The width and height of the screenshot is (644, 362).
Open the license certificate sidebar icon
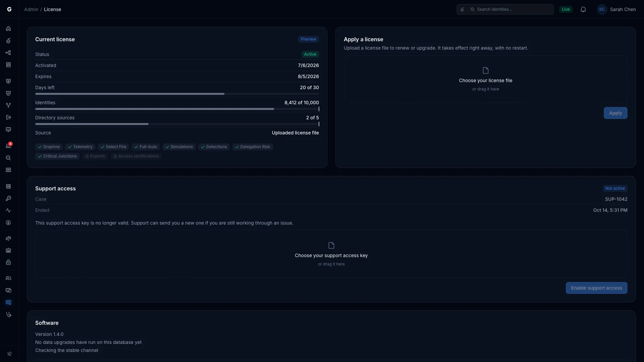8,303
